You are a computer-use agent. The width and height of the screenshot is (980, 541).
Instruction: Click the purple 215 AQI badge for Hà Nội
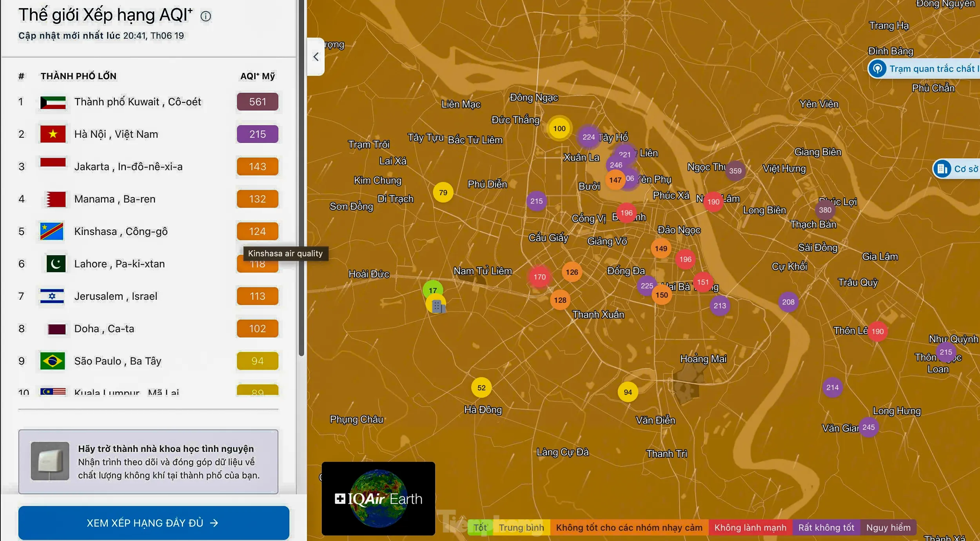(258, 134)
